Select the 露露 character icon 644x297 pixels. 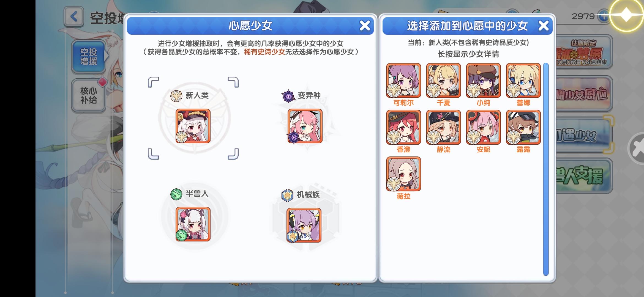(x=523, y=127)
